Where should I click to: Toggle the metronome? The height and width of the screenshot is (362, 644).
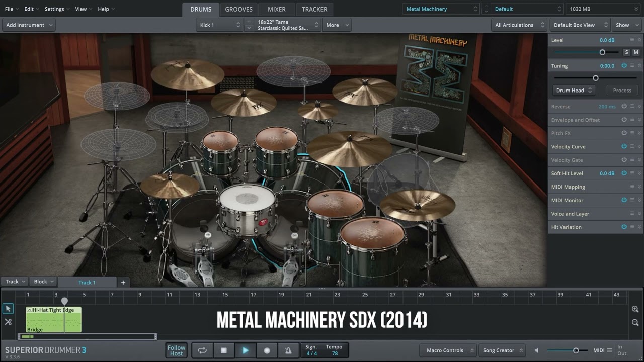[288, 350]
